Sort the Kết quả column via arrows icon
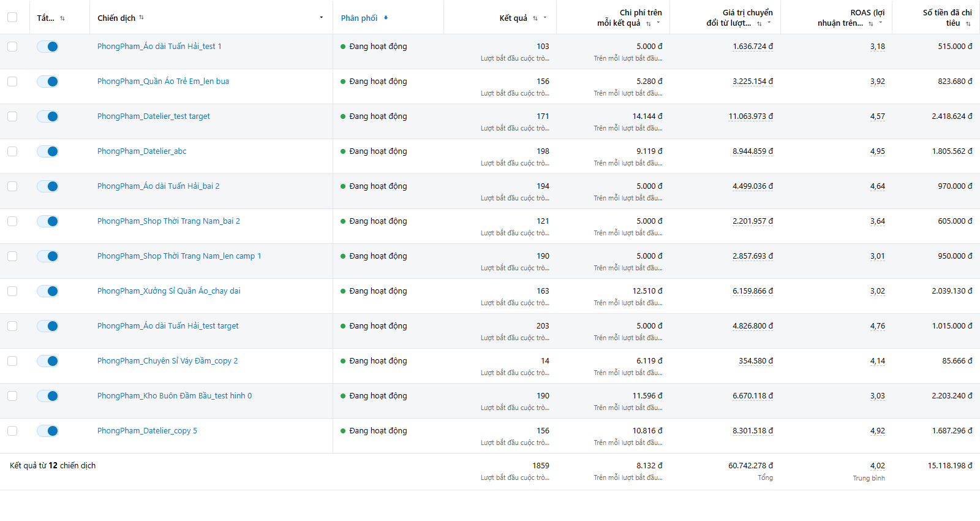The height and width of the screenshot is (521, 980). click(x=535, y=18)
